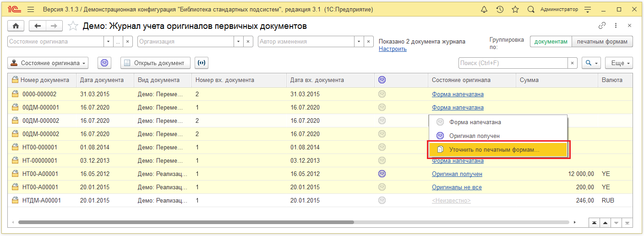Open service menu lines beside Администратор
This screenshot has width=644, height=236.
(588, 9)
